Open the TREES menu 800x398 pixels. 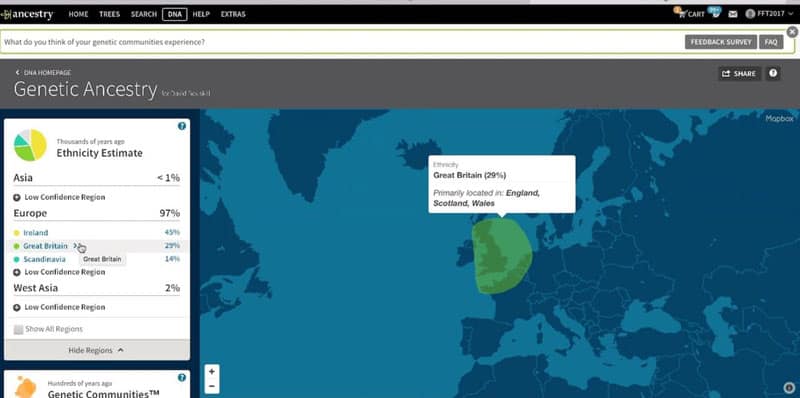pos(109,14)
